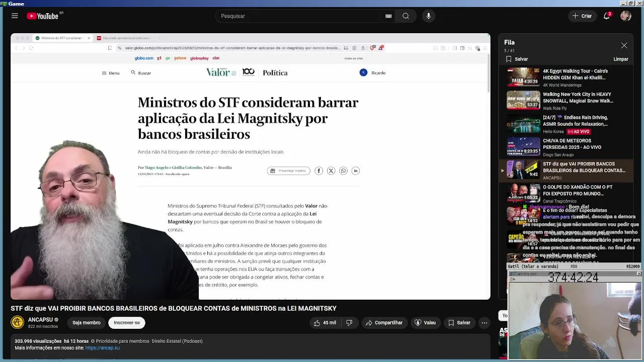Click the overlay timer 374:42:24
Screen dimensions: 644x362
point(573,277)
